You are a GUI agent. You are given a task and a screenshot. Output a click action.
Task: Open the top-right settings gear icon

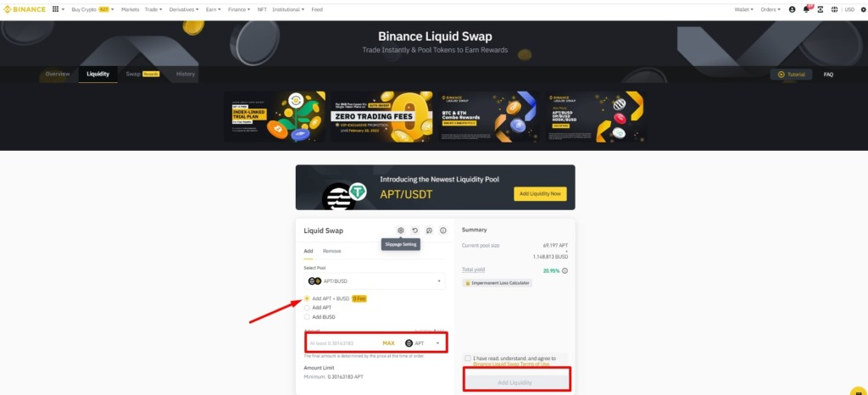pyautogui.click(x=864, y=9)
